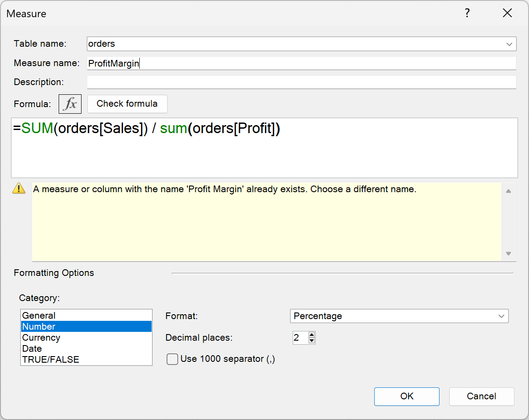
Task: Decrease decimal places with down arrow
Action: coord(312,341)
